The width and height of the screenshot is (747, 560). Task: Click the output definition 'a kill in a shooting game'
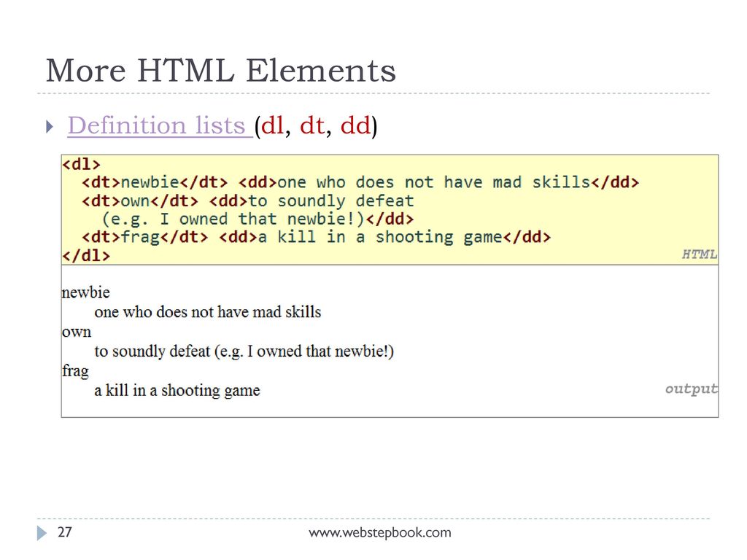click(177, 391)
